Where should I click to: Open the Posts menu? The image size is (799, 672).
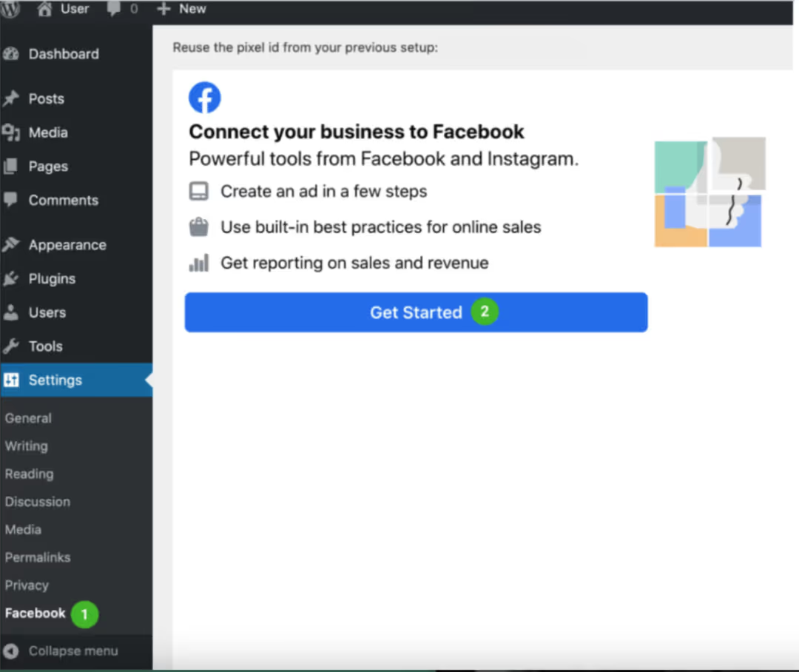click(47, 99)
